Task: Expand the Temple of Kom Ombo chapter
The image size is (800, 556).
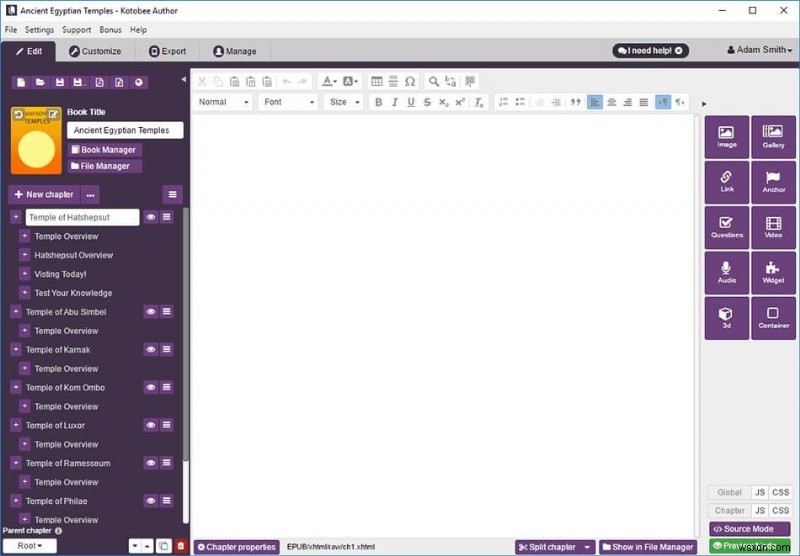Action: point(16,387)
